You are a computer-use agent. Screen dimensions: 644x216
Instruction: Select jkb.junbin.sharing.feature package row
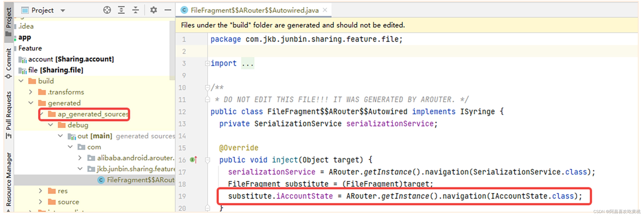94,169
